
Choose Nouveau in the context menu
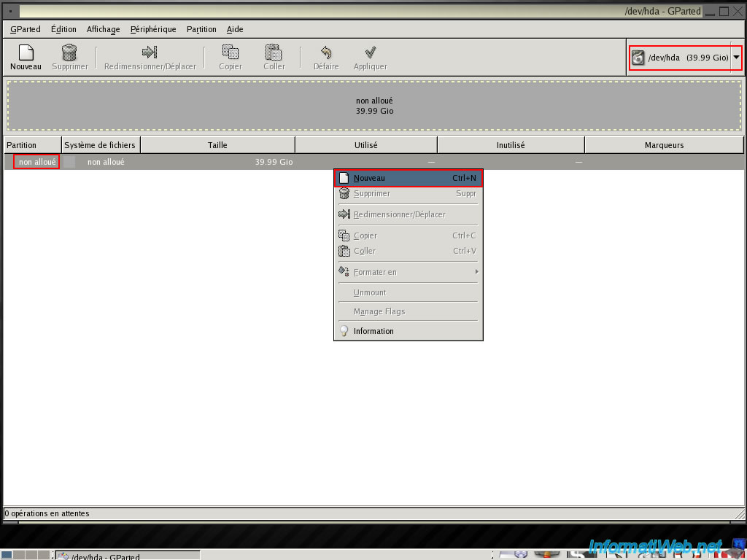coord(409,178)
